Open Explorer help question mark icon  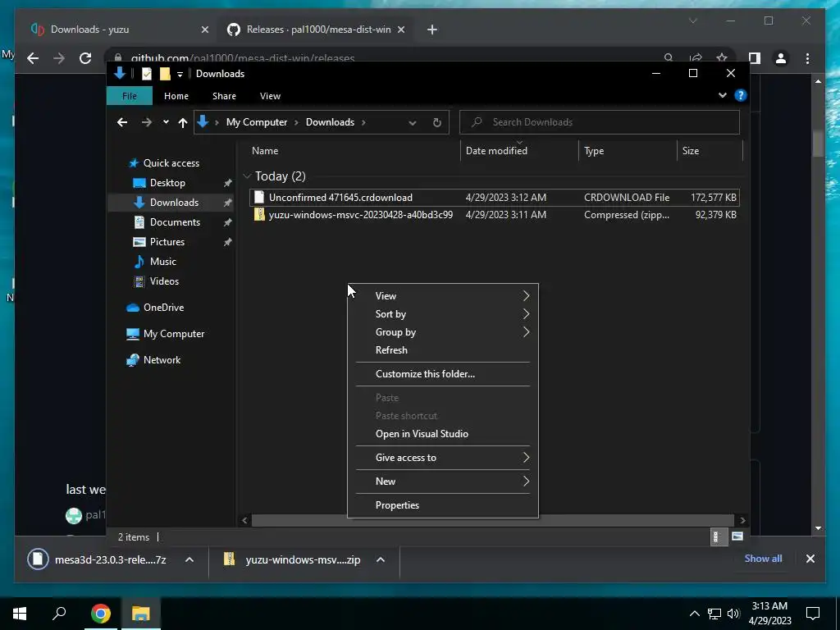point(741,95)
